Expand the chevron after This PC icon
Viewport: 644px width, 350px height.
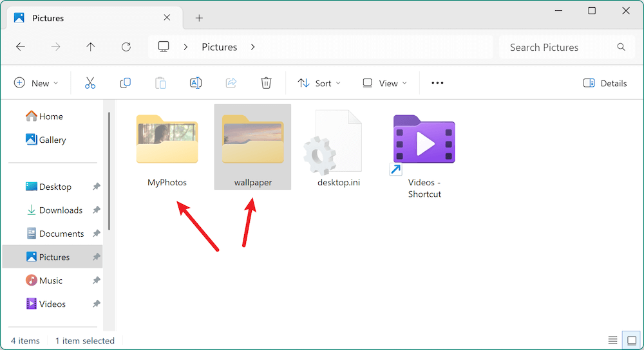click(x=185, y=47)
